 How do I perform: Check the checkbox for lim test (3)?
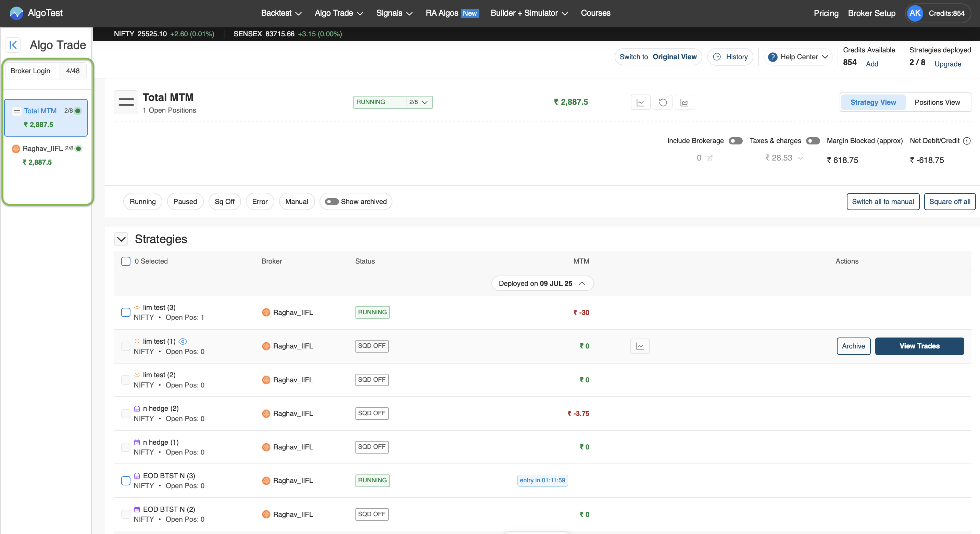click(126, 313)
